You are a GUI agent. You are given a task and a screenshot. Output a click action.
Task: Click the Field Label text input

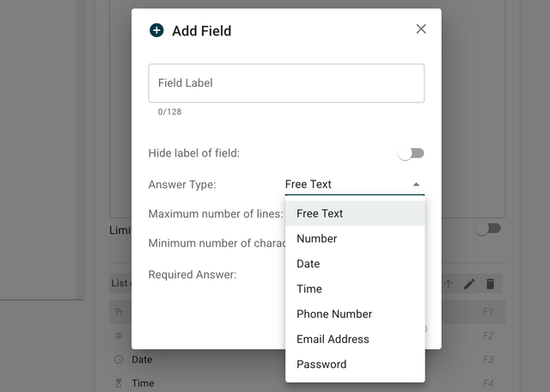coord(286,83)
